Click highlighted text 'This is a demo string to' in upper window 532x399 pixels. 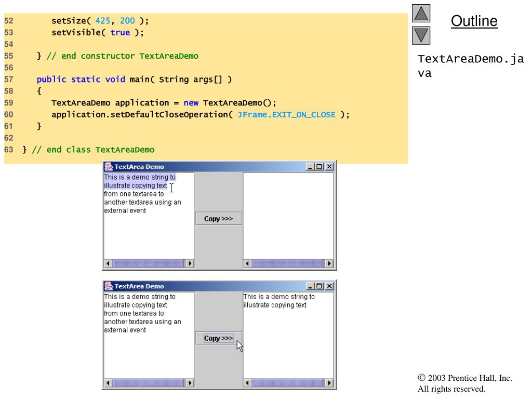(x=140, y=177)
